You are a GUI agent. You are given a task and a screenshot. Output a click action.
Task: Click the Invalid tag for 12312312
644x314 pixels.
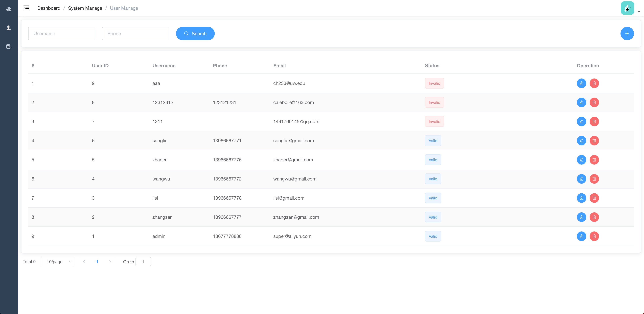[x=434, y=102]
